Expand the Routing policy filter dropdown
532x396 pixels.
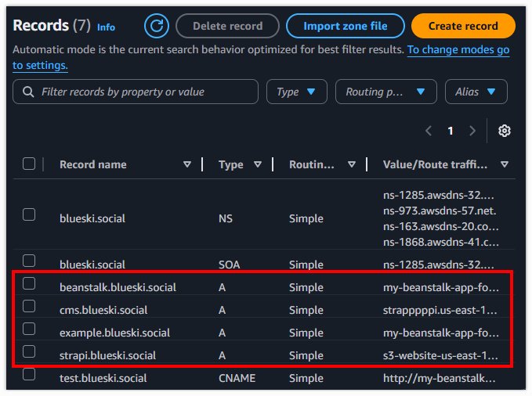(x=385, y=92)
